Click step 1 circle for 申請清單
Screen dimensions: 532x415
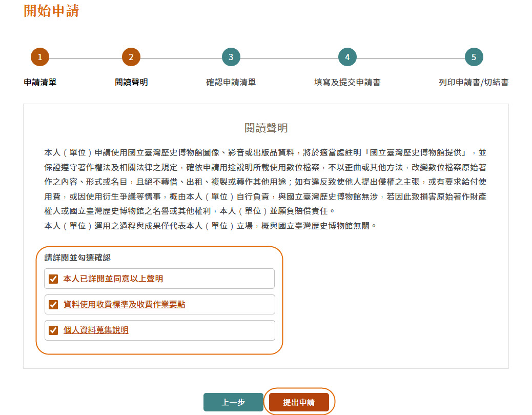click(40, 57)
